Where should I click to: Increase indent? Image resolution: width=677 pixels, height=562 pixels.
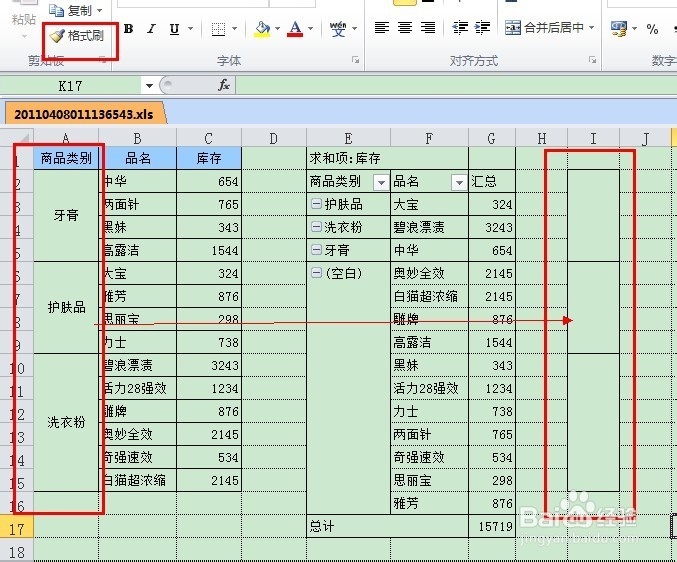[x=482, y=28]
